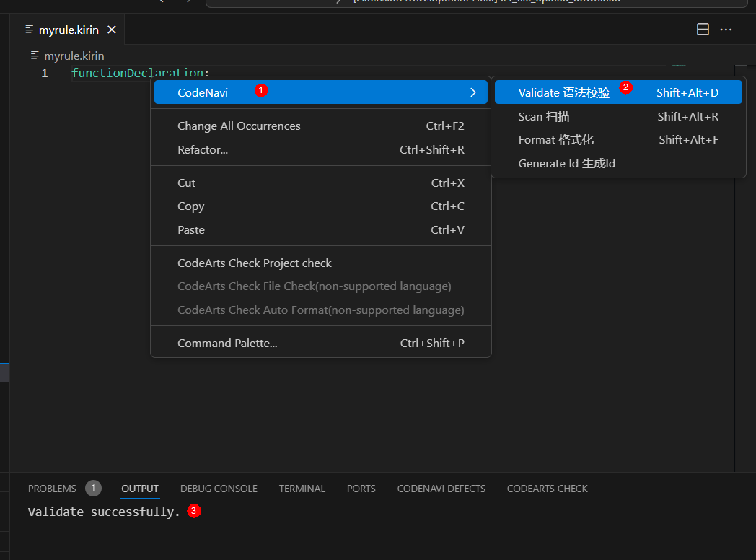Open the CODENAVI DEFECTS tab
The width and height of the screenshot is (756, 560).
(x=441, y=489)
